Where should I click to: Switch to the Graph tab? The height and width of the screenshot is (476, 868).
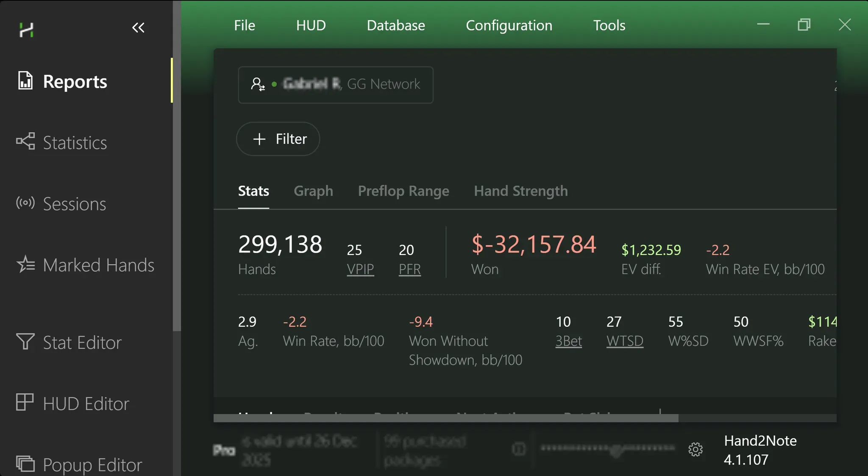(x=313, y=191)
